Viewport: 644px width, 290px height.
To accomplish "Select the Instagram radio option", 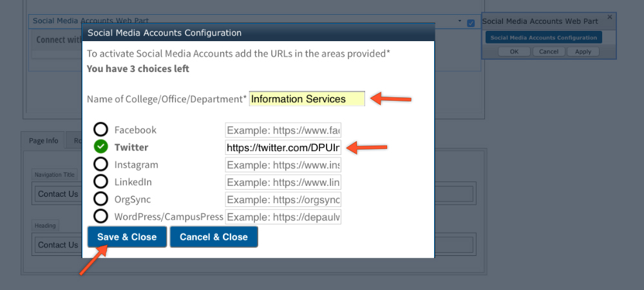I will 100,165.
